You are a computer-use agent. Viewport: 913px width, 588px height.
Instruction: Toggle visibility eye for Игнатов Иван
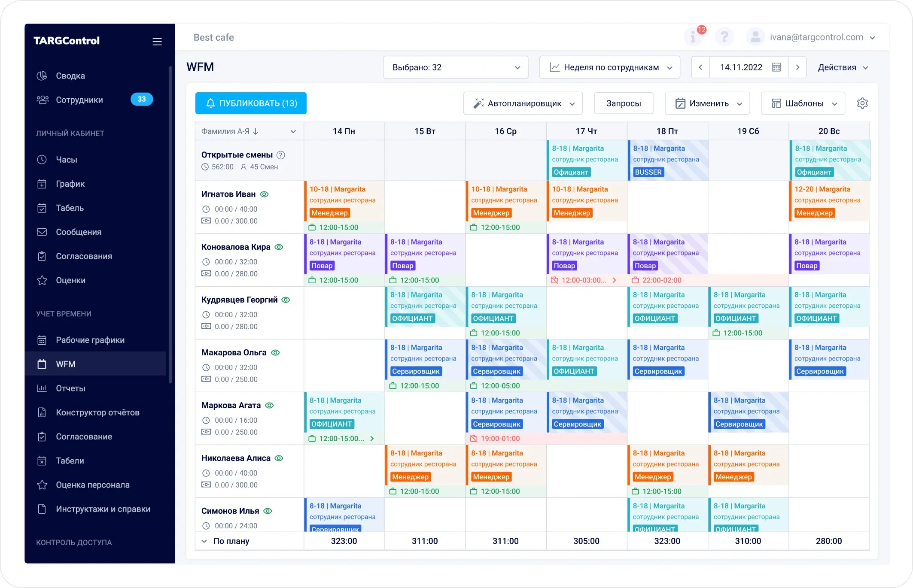tap(265, 194)
